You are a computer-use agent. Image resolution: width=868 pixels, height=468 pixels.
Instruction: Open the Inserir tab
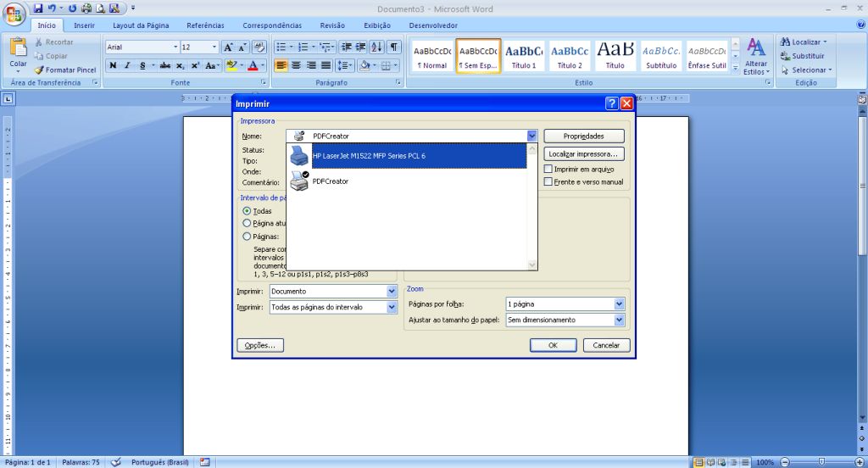pos(84,25)
